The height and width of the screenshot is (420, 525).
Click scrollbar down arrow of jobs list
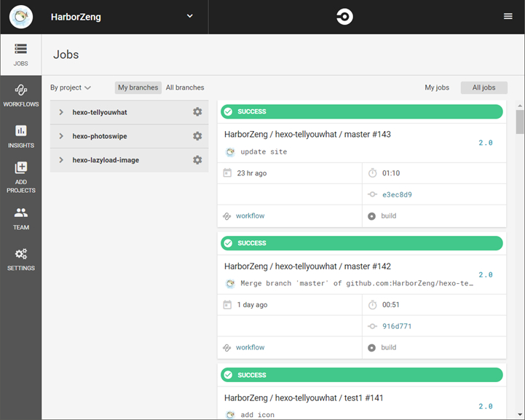point(520,414)
